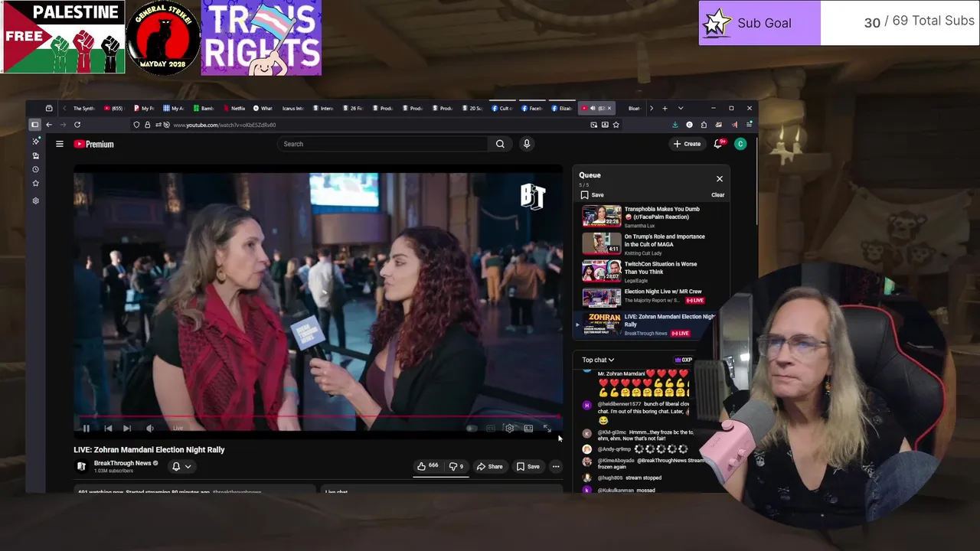Viewport: 980px width, 551px height.
Task: Open browser downloads arrow icon
Action: 675,125
